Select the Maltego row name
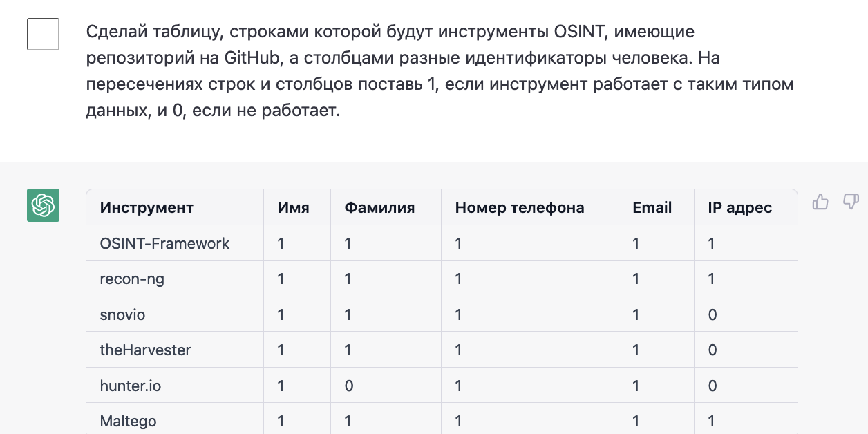The image size is (868, 434). [128, 421]
